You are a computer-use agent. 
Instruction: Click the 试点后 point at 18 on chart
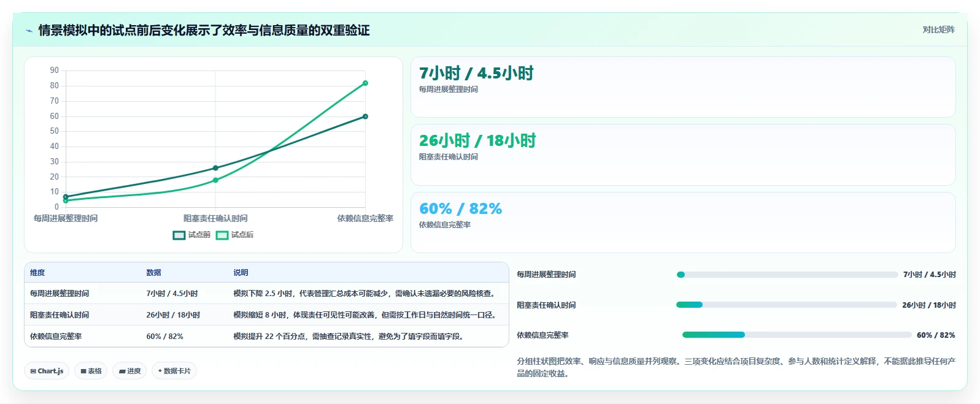[x=215, y=180]
